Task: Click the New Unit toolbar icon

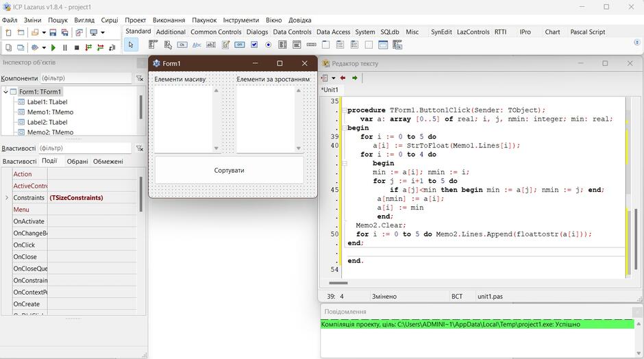Action: [8, 32]
